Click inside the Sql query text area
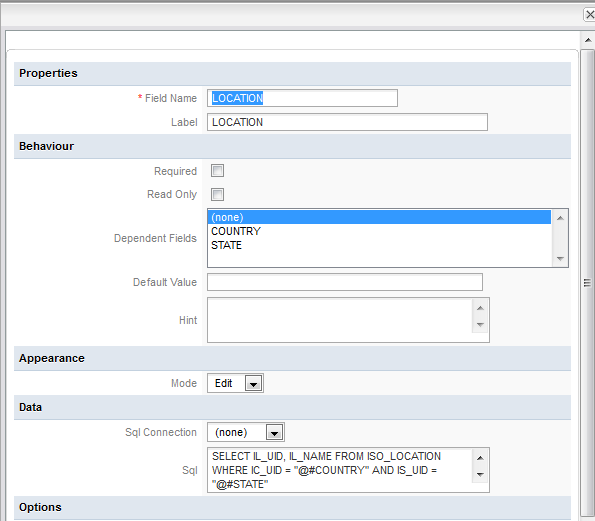 [x=340, y=470]
